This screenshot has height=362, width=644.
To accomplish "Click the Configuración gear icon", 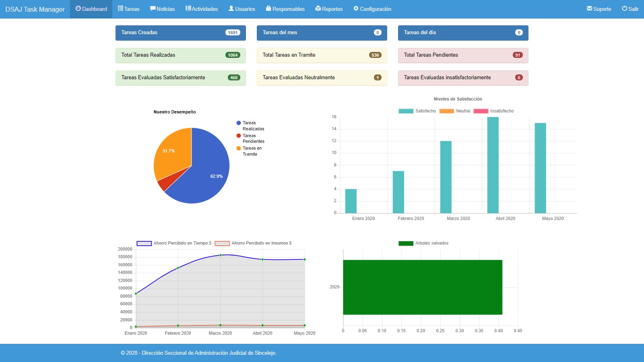I will (356, 8).
